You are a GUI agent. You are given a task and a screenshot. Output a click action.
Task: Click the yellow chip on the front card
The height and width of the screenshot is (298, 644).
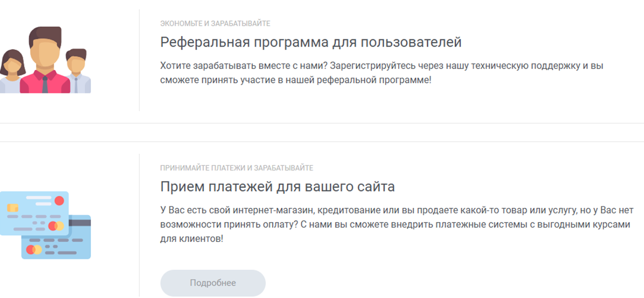click(12, 208)
